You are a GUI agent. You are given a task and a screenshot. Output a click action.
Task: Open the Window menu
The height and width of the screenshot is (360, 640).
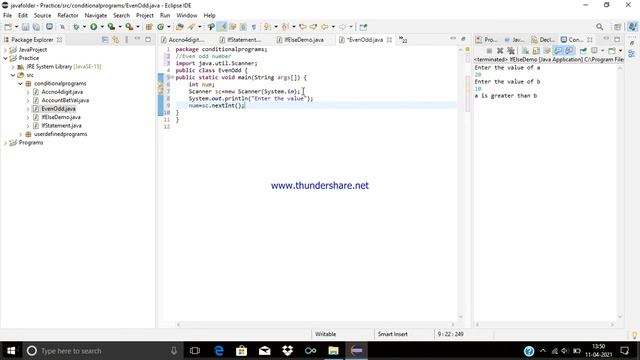tap(187, 16)
